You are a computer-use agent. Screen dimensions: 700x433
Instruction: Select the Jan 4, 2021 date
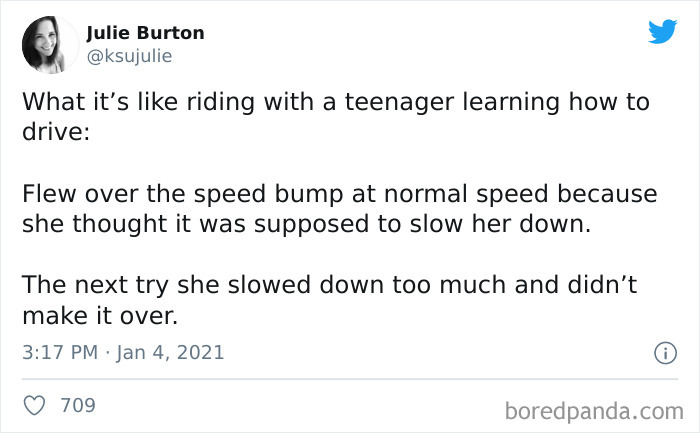point(170,352)
